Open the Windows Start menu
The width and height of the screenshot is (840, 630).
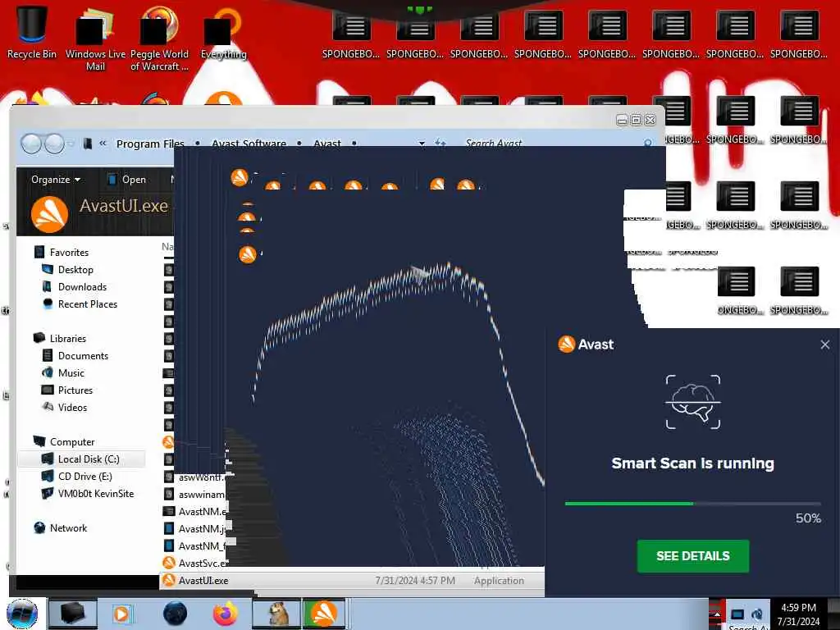click(22, 614)
